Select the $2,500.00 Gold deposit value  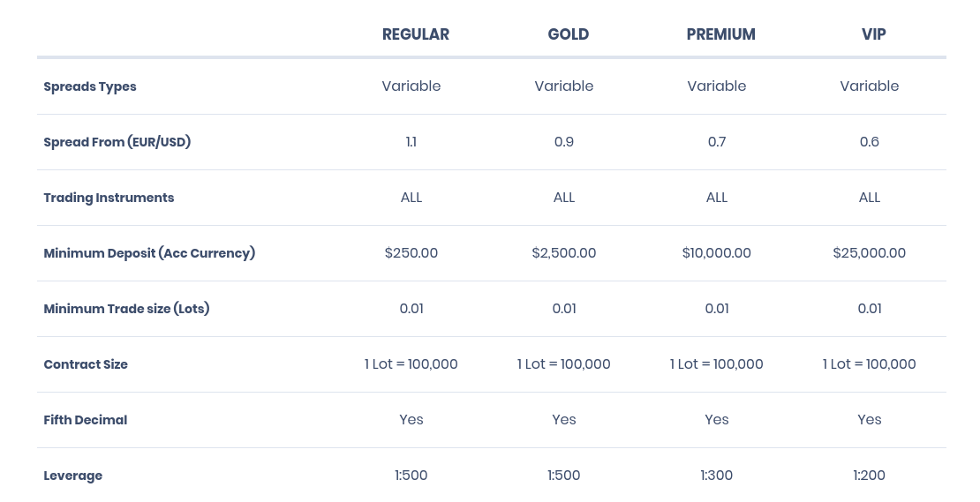[x=564, y=253]
